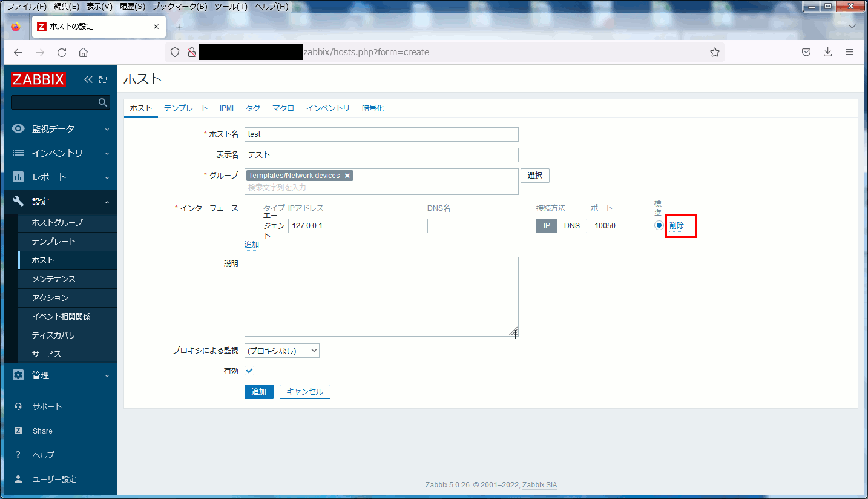This screenshot has width=868, height=499.
Task: Expand the 管理 menu
Action: [x=107, y=375]
